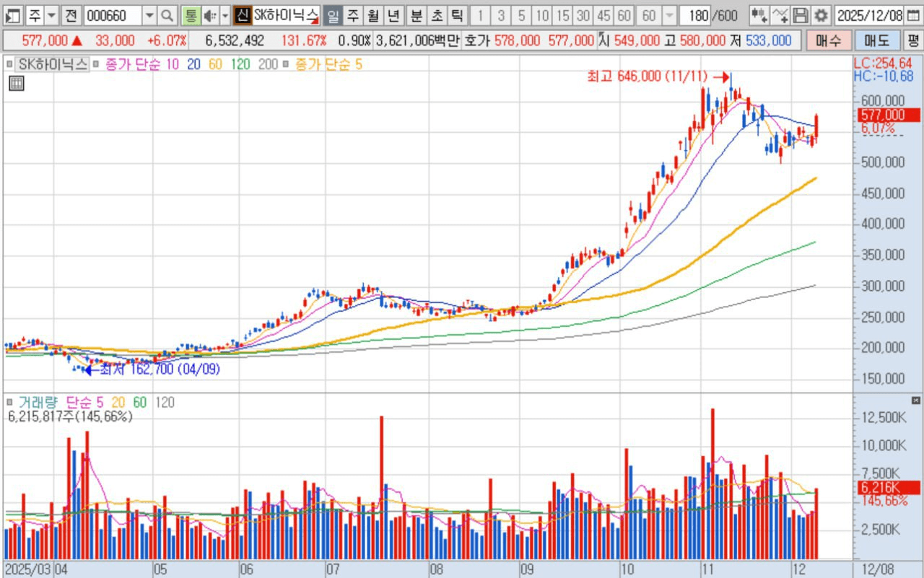Toggle the 거래량 volume legend marker
Screen dimensions: 924x578
(9, 402)
